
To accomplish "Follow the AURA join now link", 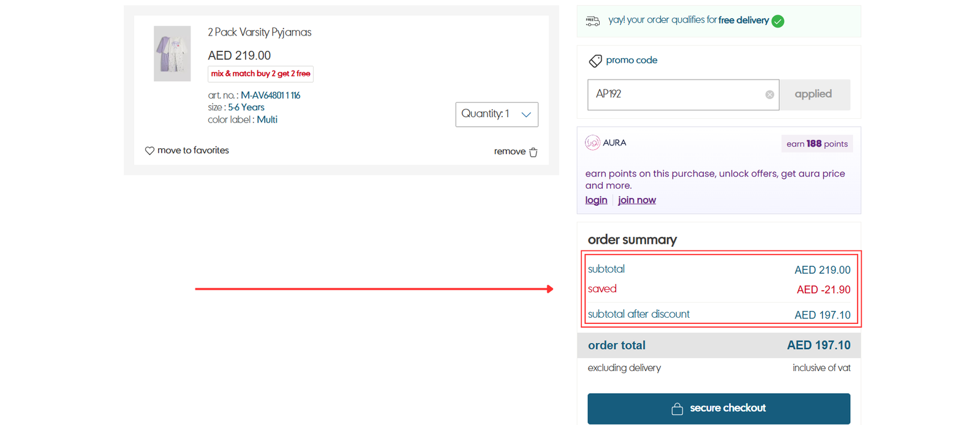I will click(636, 200).
